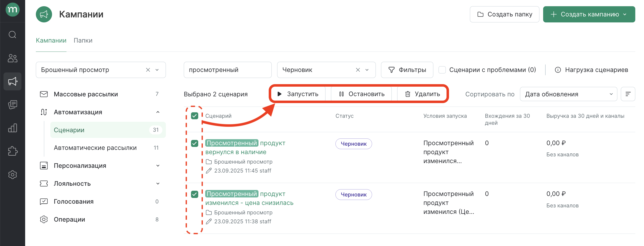Open the settings gear icon

pyautogui.click(x=12, y=175)
